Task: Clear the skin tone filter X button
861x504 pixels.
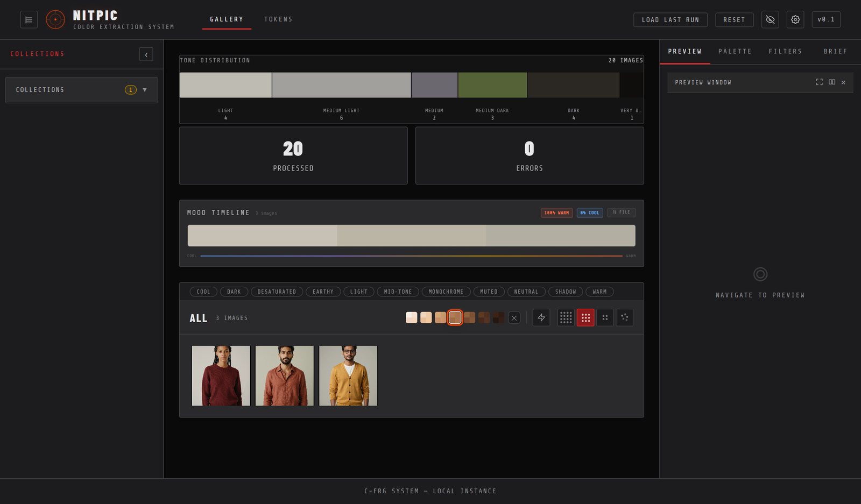Action: (514, 318)
